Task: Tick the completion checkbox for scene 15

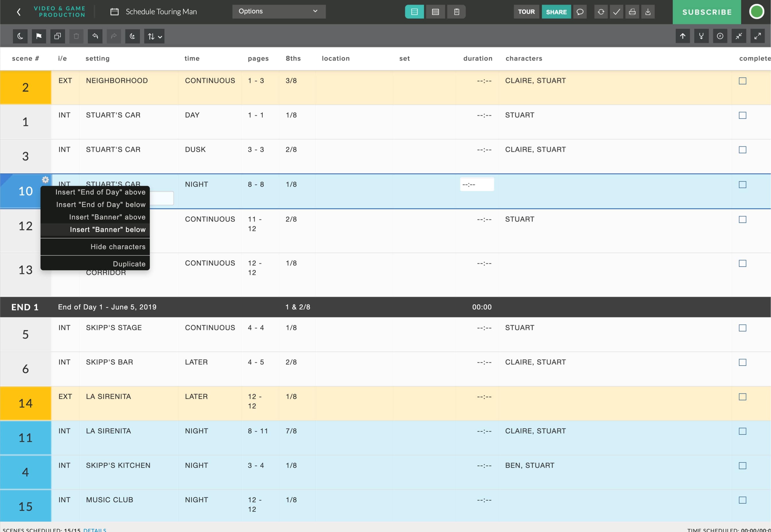Action: click(x=742, y=500)
